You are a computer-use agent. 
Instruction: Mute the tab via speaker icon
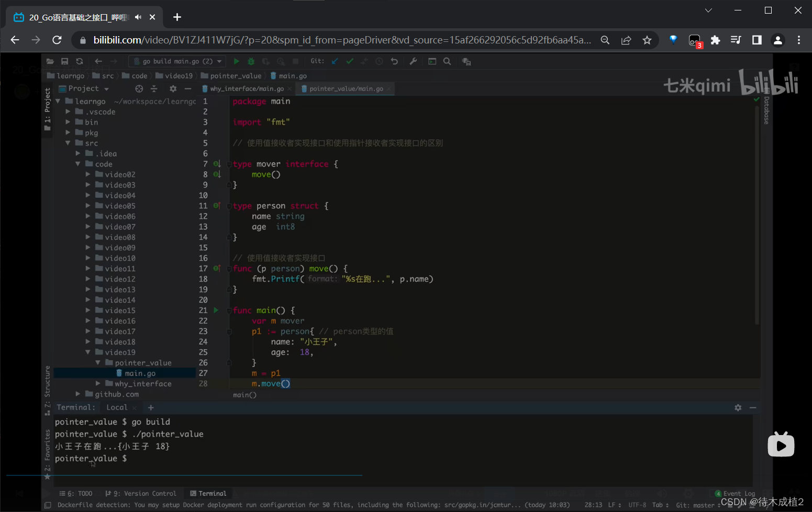(x=138, y=17)
